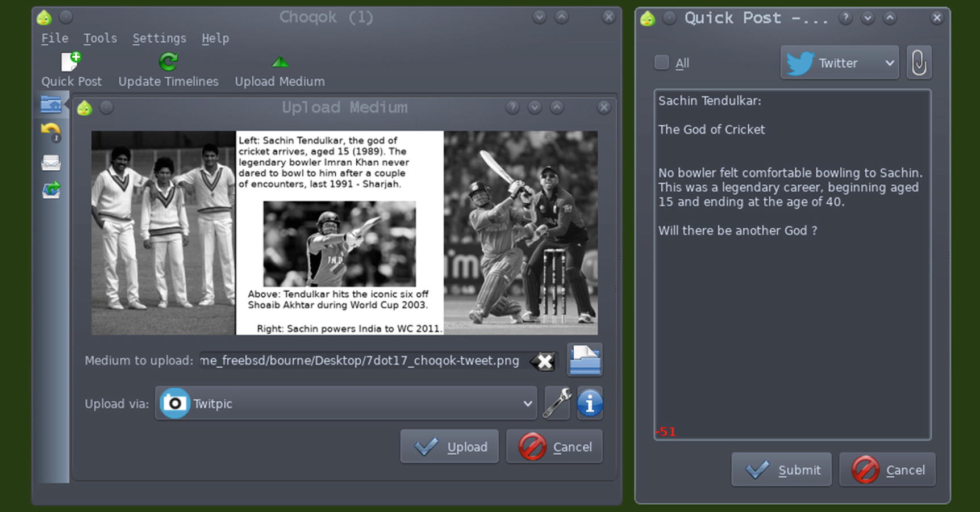Open the outbox sidebar icon
980x512 pixels.
coord(51,190)
